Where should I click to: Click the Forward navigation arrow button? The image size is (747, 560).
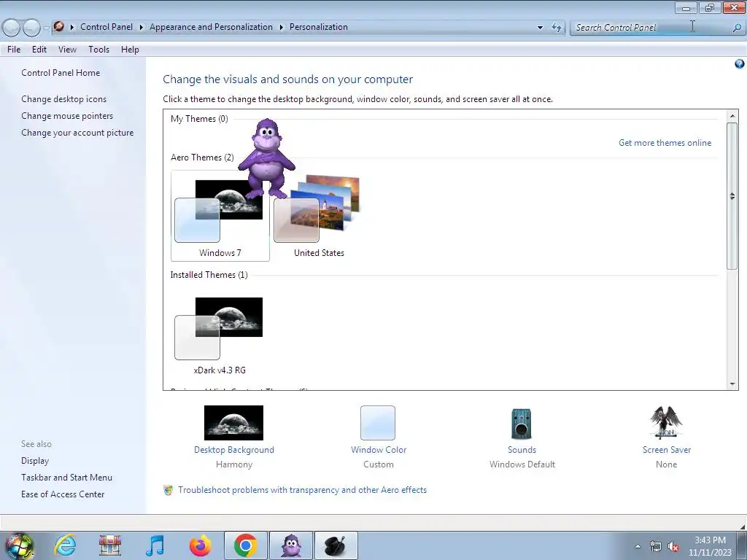[x=31, y=28]
